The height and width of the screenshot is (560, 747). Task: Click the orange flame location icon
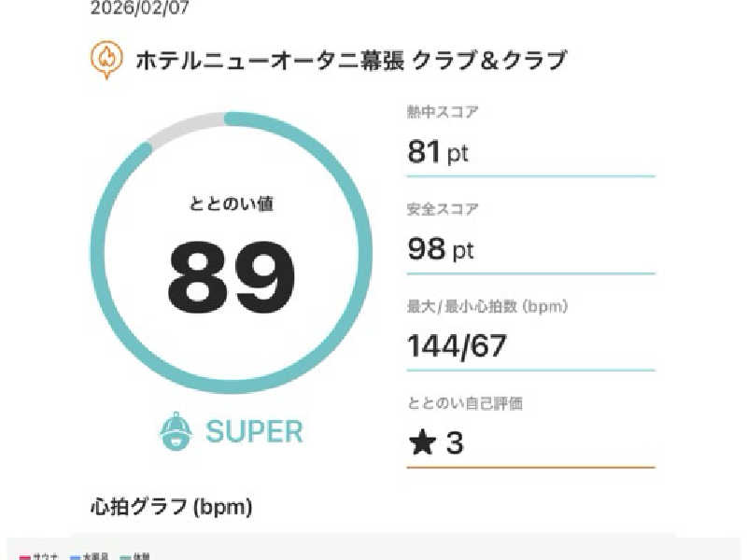pyautogui.click(x=106, y=61)
